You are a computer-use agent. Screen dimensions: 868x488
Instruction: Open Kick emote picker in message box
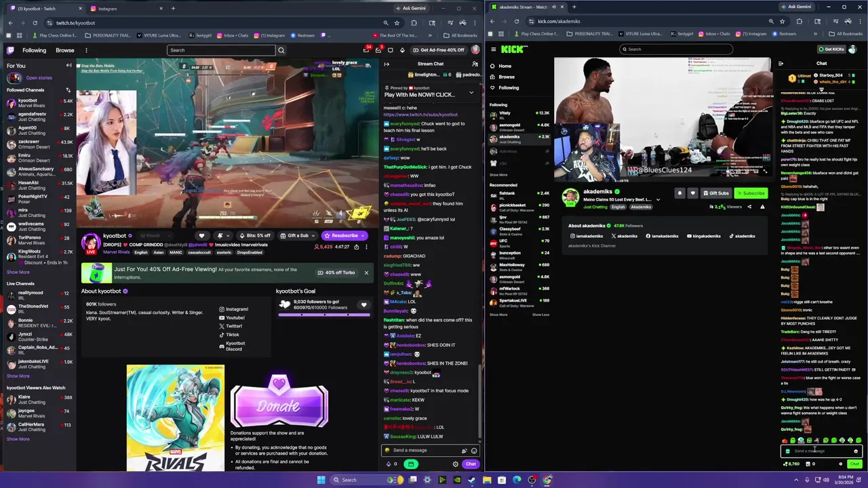pyautogui.click(x=856, y=451)
